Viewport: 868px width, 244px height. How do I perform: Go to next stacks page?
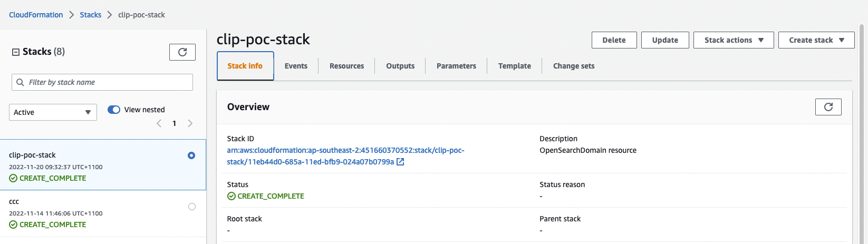190,123
